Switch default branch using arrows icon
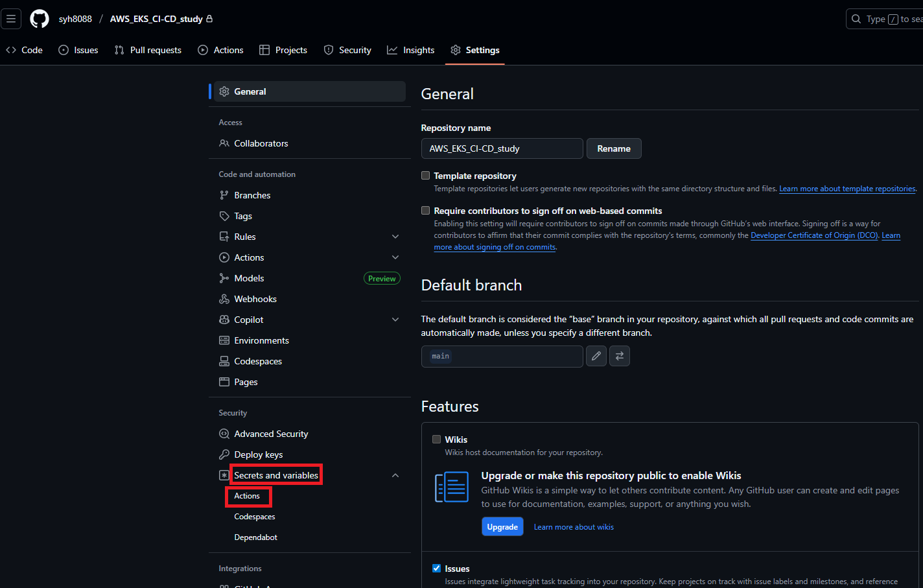Viewport: 923px width, 588px height. tap(620, 356)
